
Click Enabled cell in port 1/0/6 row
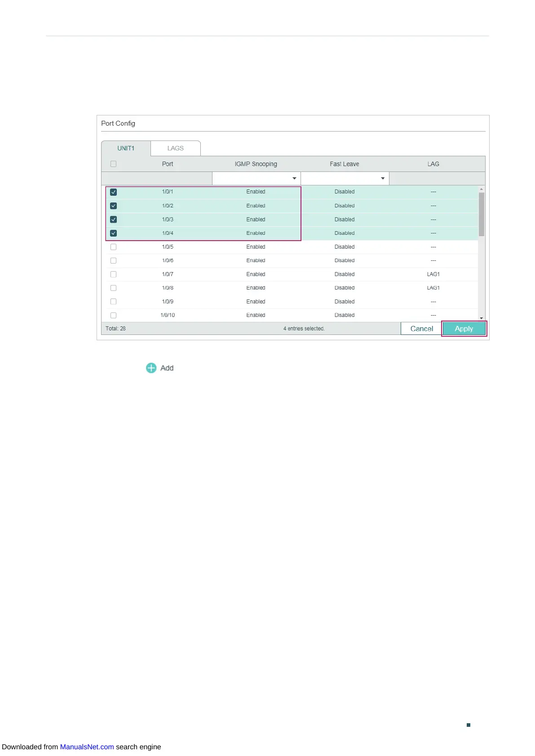click(256, 261)
